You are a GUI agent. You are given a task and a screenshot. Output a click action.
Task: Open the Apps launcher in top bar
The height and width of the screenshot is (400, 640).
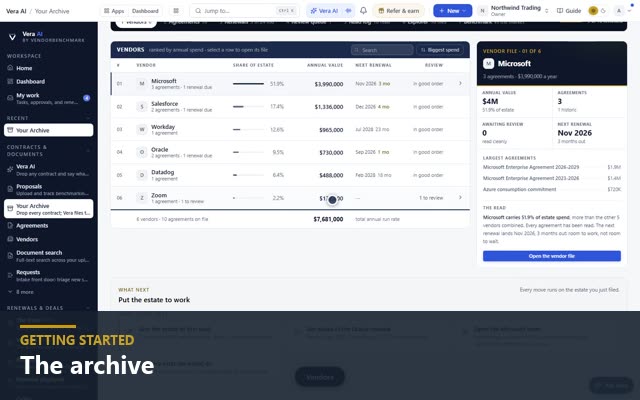pyautogui.click(x=114, y=11)
